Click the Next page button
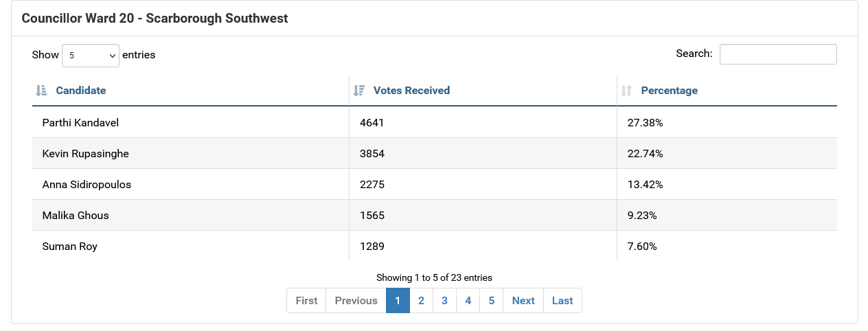 point(523,301)
